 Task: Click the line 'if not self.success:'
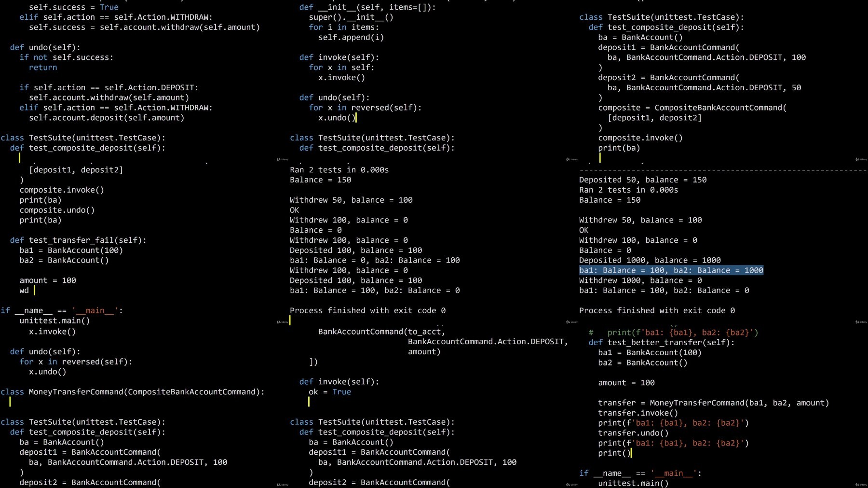[67, 57]
